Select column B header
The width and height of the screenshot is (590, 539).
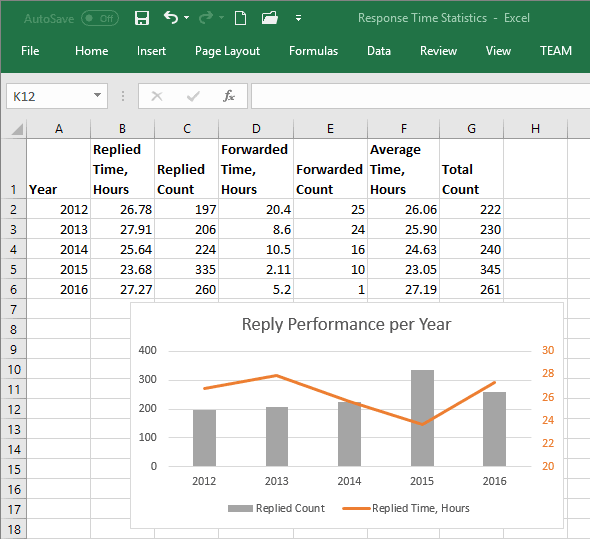point(122,129)
